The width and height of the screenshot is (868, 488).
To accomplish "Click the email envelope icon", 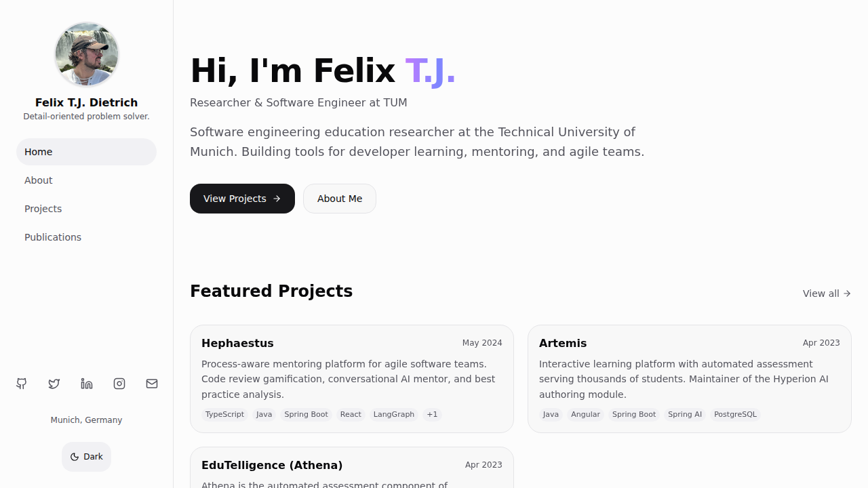I will [152, 384].
